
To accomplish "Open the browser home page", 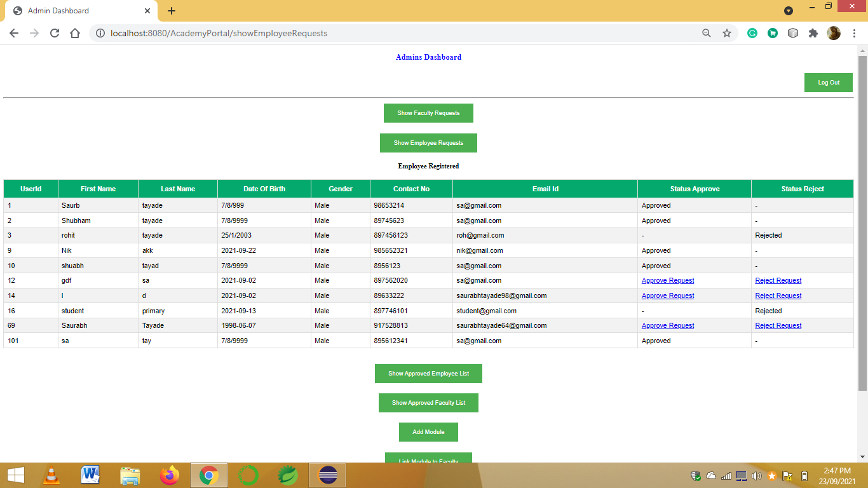I will click(x=75, y=33).
